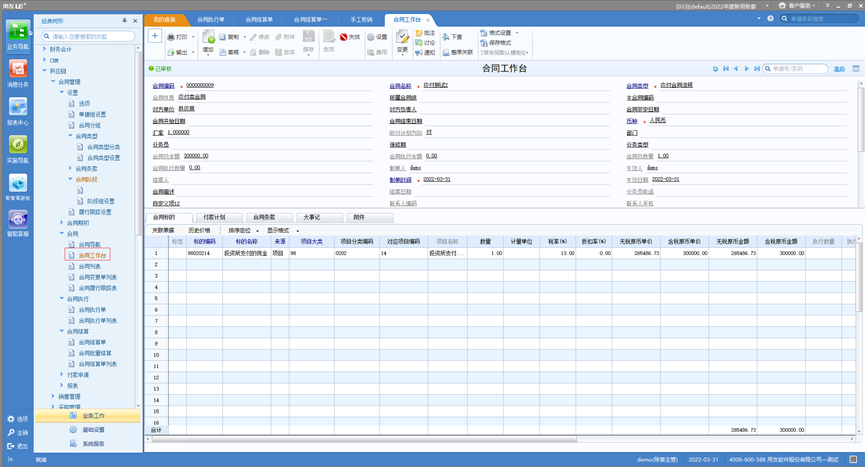865x467 pixels.
Task: Click 注销 logout at sidebar bottom
Action: (18, 433)
